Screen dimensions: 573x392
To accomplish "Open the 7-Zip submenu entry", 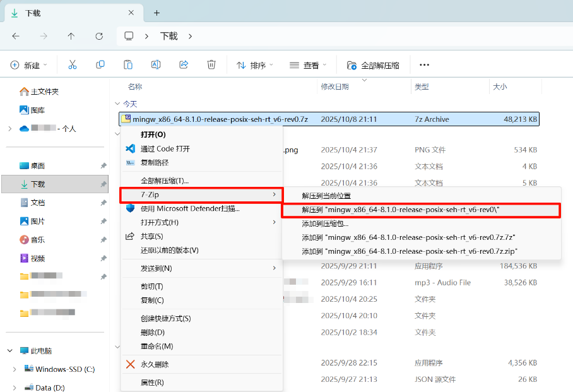I will pos(202,195).
